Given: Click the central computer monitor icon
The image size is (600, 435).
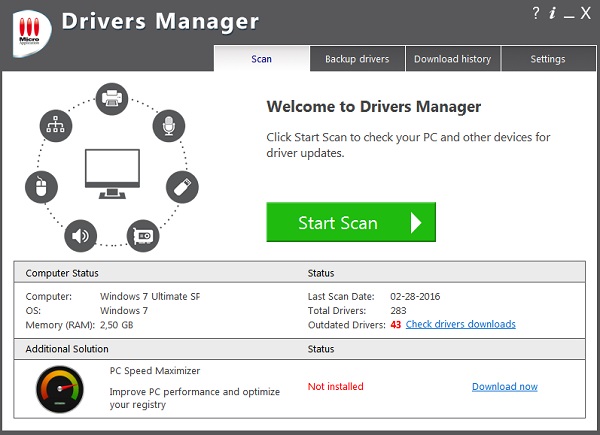Looking at the screenshot, I should pos(112,174).
